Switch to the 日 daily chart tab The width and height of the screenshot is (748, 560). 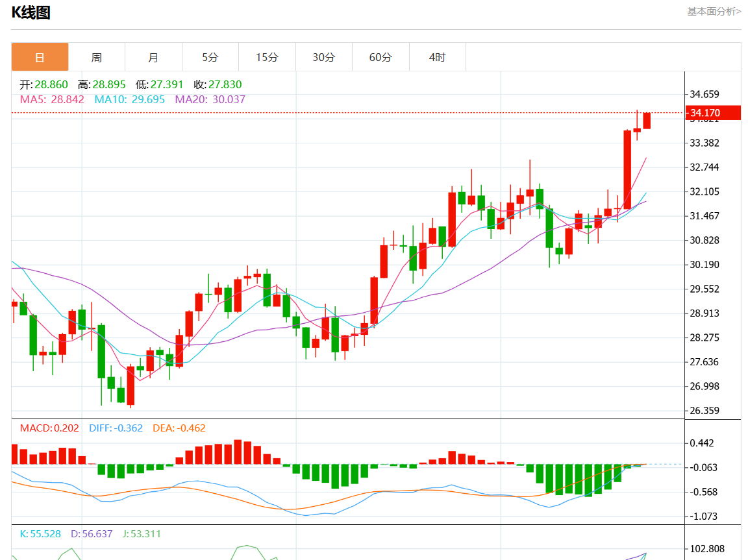(x=40, y=57)
